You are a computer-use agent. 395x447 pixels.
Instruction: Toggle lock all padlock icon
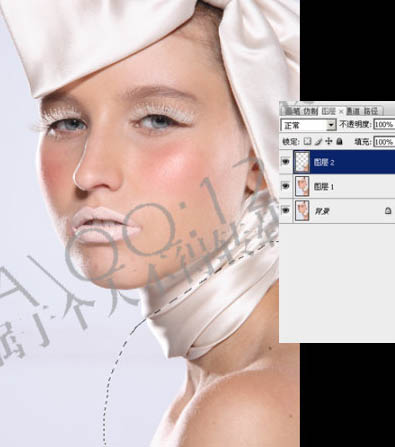(339, 141)
